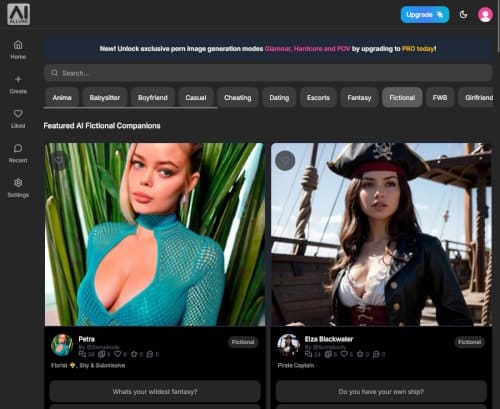Screen dimensions: 500x409
Task: Click the Elza Blackwater author byline
Action: pyautogui.click(x=325, y=347)
